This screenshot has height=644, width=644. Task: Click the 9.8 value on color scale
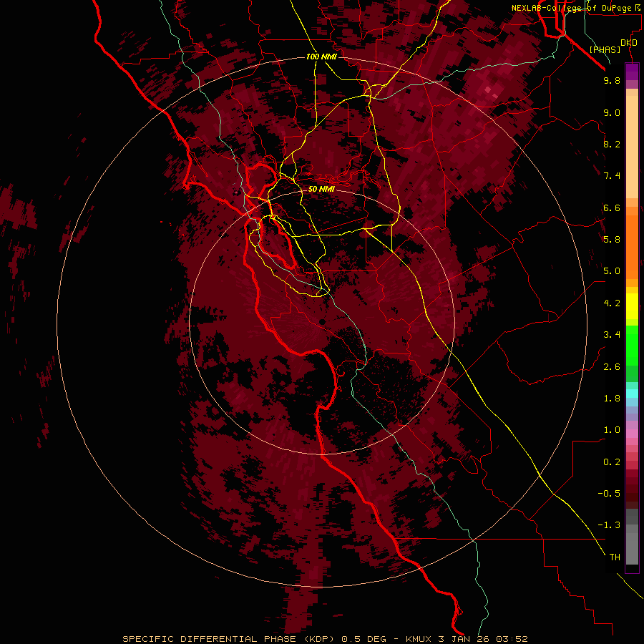(x=612, y=80)
